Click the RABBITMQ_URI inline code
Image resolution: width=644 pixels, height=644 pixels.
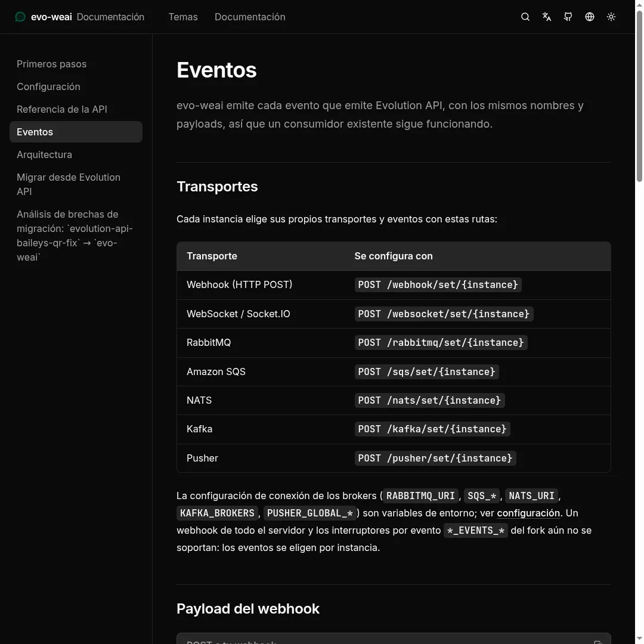420,496
